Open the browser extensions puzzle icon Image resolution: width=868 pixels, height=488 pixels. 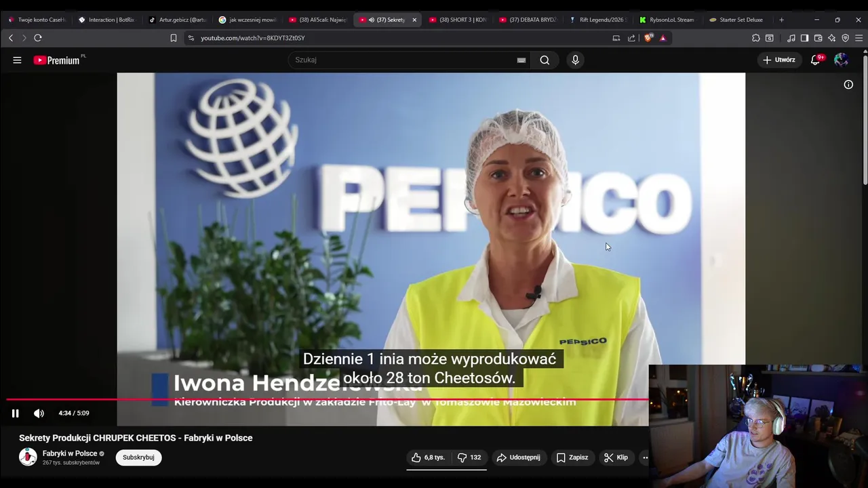pyautogui.click(x=756, y=38)
